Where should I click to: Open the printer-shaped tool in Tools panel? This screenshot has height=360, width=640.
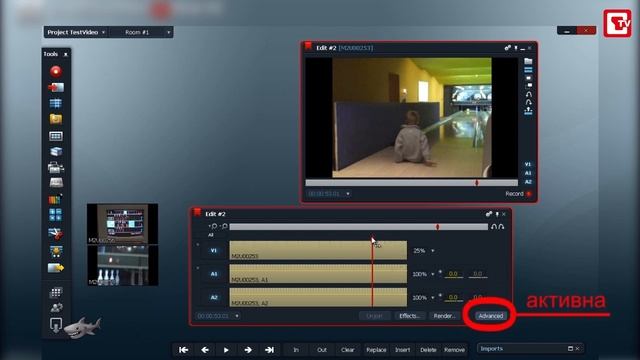pos(56,167)
